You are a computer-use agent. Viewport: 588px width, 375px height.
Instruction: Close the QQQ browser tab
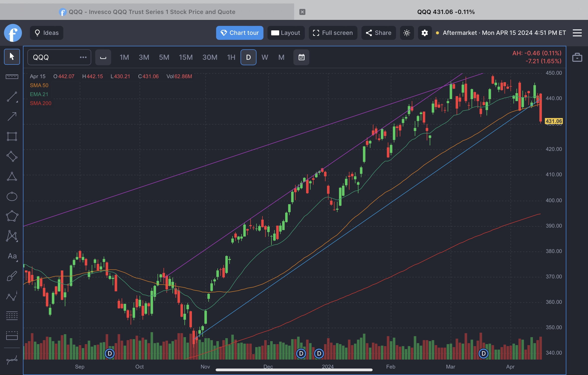302,12
